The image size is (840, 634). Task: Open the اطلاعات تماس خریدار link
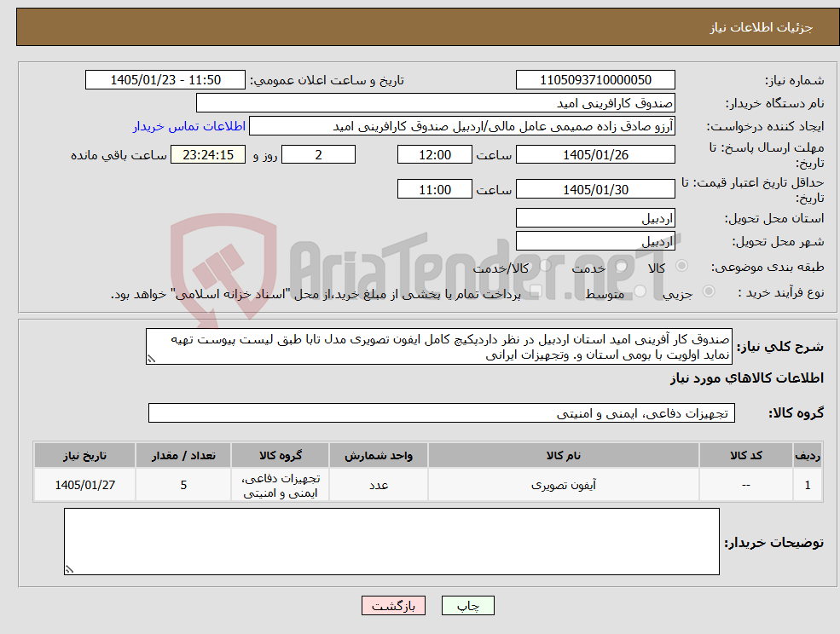coord(189,126)
